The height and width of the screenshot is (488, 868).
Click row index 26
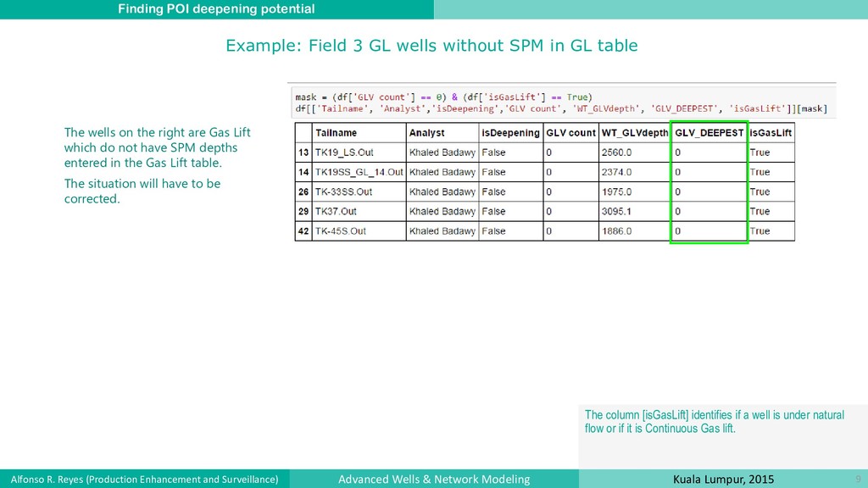pos(303,191)
